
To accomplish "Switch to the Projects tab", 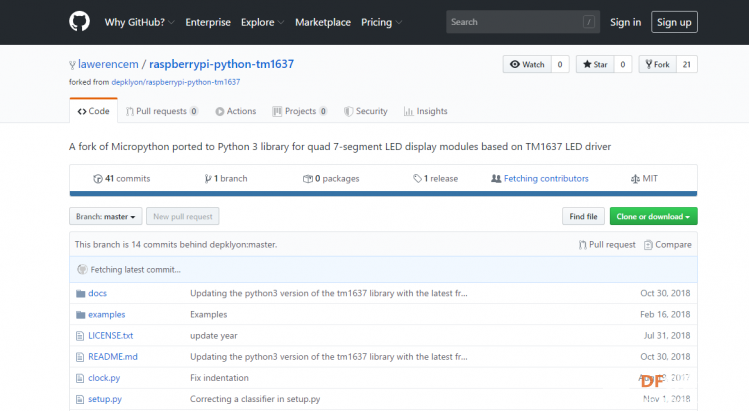I will tap(300, 111).
